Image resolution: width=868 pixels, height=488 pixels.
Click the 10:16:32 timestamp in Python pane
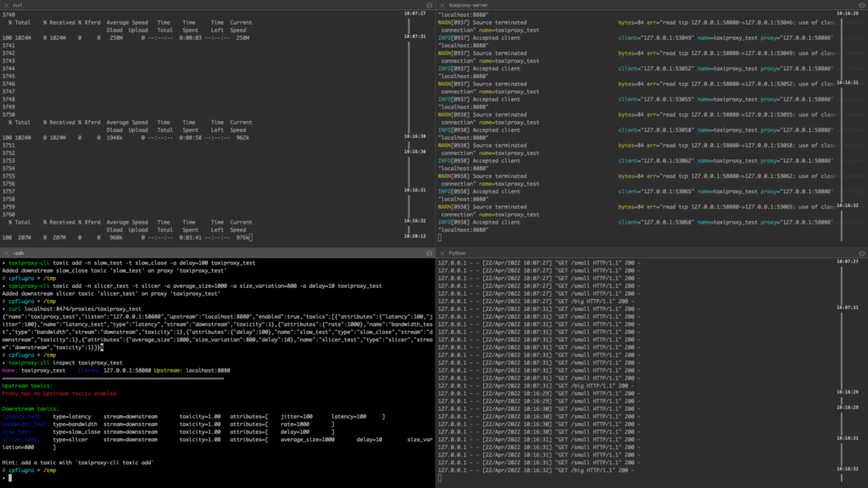[x=848, y=469]
